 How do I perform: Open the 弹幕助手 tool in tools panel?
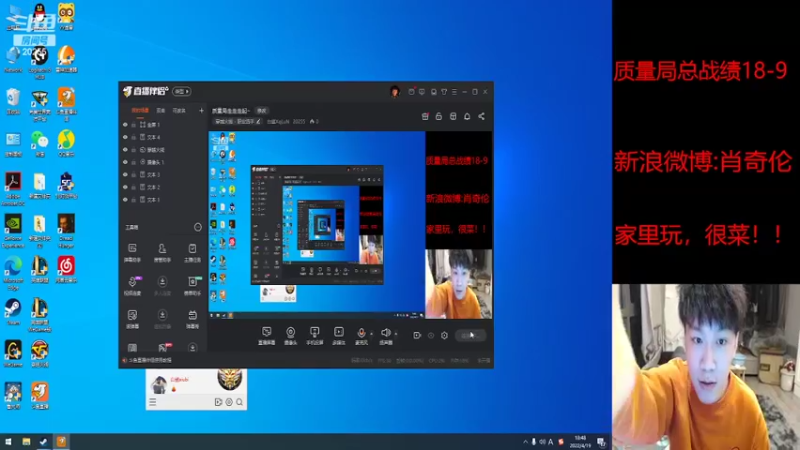pos(132,253)
